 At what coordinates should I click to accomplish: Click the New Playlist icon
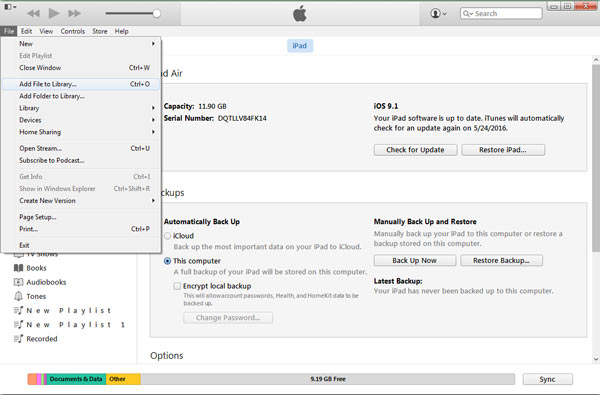click(x=18, y=310)
